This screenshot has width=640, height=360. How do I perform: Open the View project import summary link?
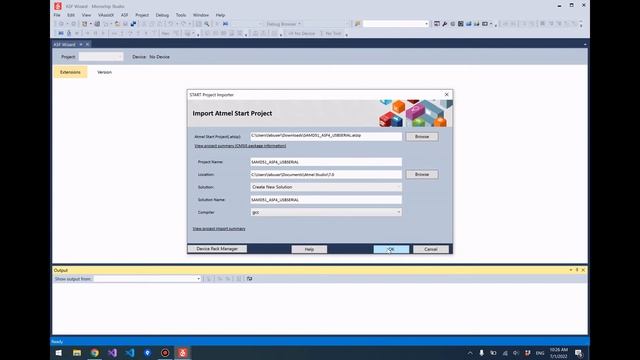coord(219,229)
